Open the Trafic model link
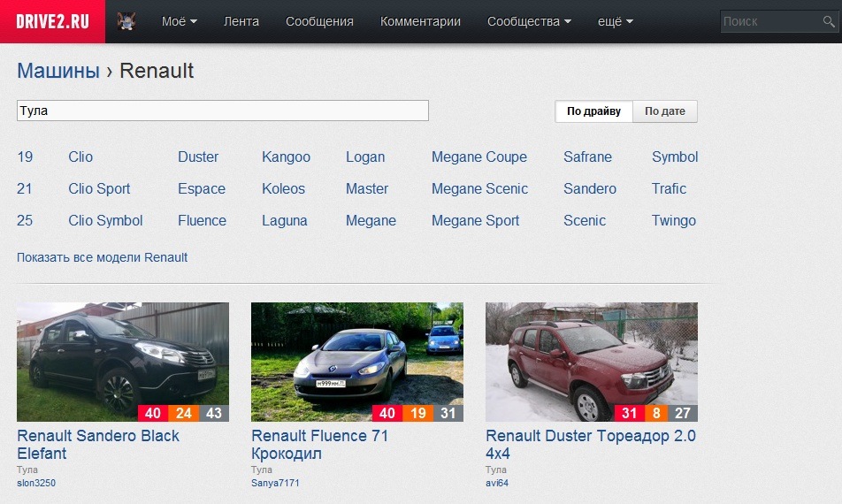Viewport: 842px width, 504px height. [x=669, y=188]
